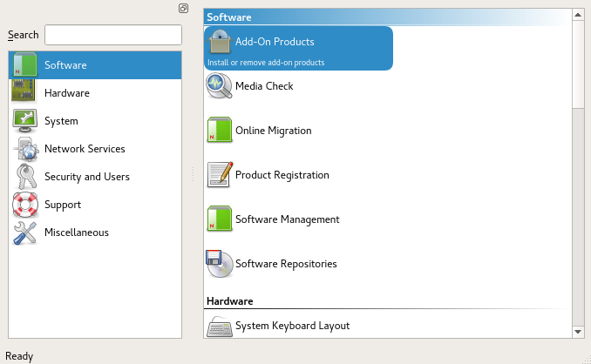This screenshot has height=364, width=591.
Task: Click the splitter handle between the panes
Action: 193,175
